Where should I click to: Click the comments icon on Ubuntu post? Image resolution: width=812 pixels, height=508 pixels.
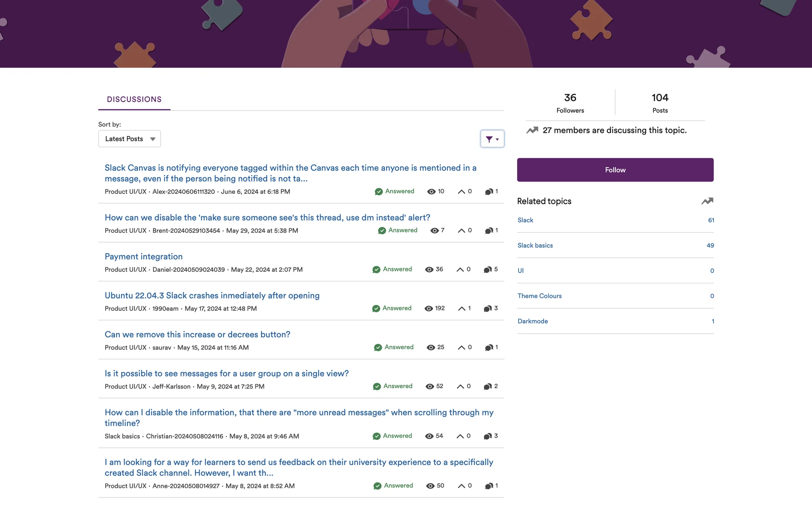click(x=487, y=309)
